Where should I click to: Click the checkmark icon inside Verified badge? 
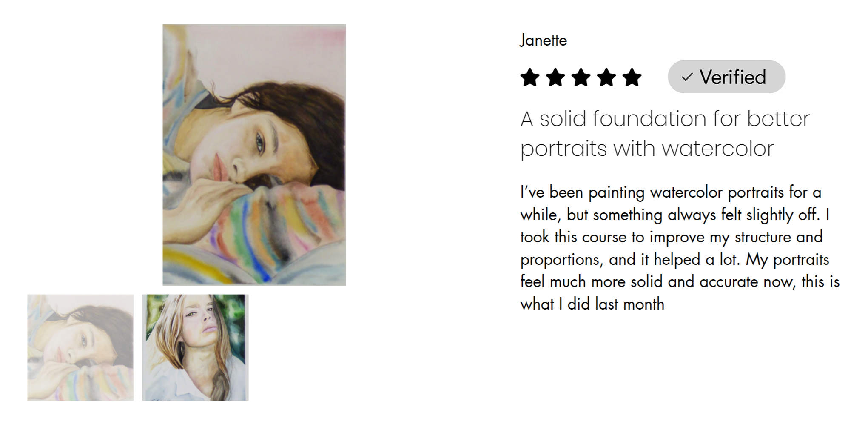click(x=687, y=77)
